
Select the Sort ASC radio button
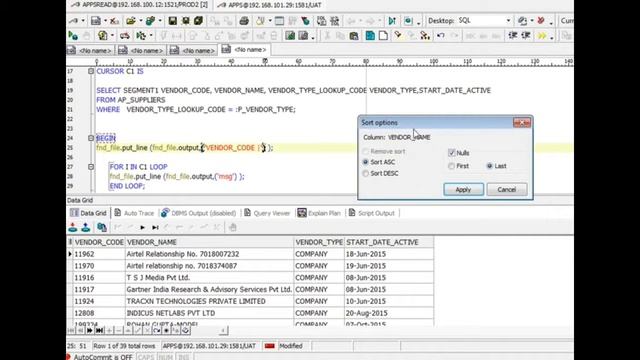point(366,162)
